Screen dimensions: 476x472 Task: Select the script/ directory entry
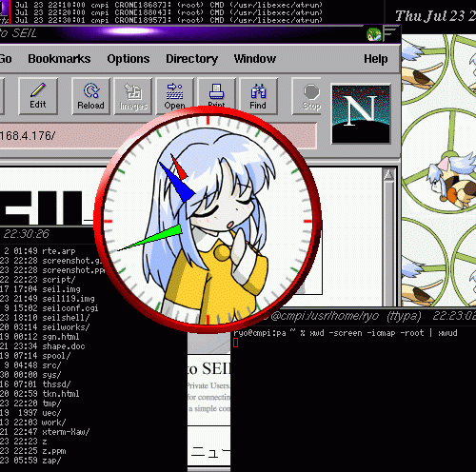pyautogui.click(x=59, y=280)
